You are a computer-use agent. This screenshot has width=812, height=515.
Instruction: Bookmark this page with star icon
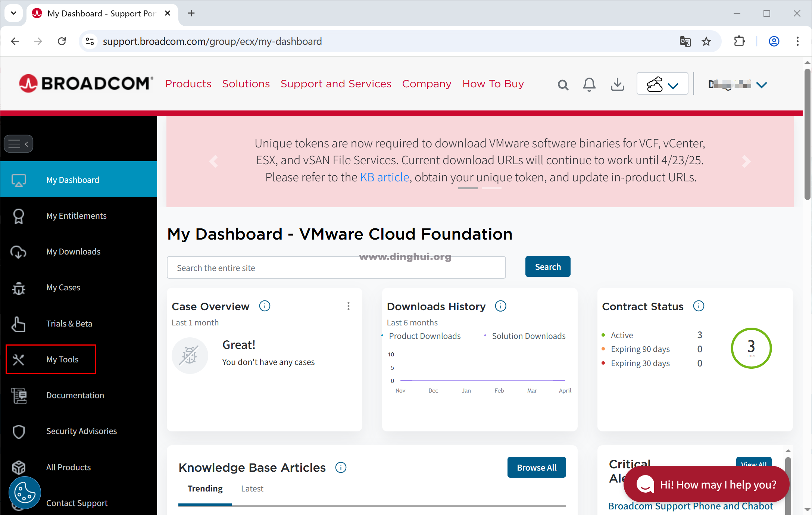pos(706,41)
